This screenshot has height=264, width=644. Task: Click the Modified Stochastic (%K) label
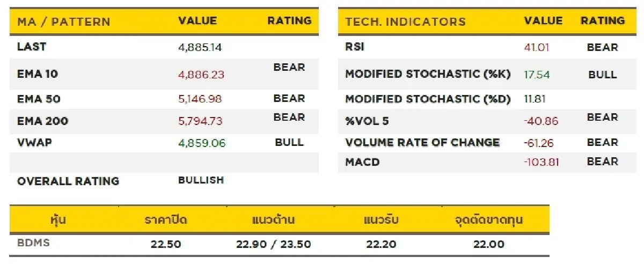[428, 74]
